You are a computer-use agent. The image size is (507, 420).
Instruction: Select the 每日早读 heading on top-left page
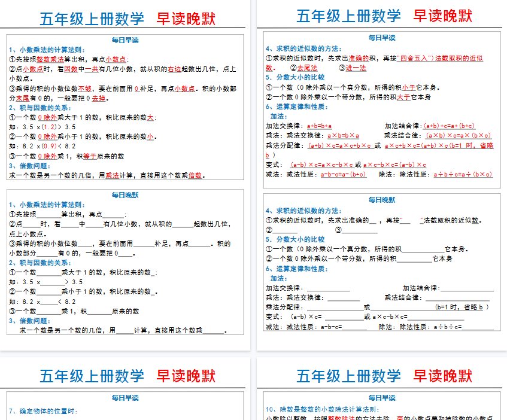(x=125, y=41)
